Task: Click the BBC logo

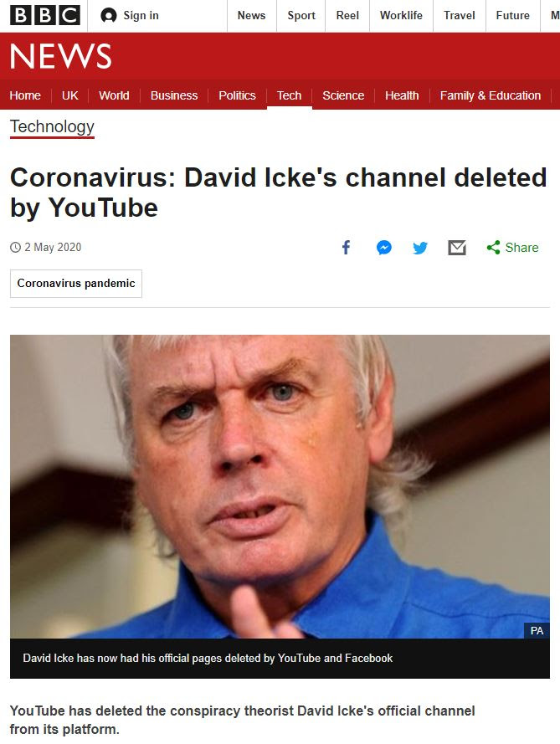Action: (45, 15)
